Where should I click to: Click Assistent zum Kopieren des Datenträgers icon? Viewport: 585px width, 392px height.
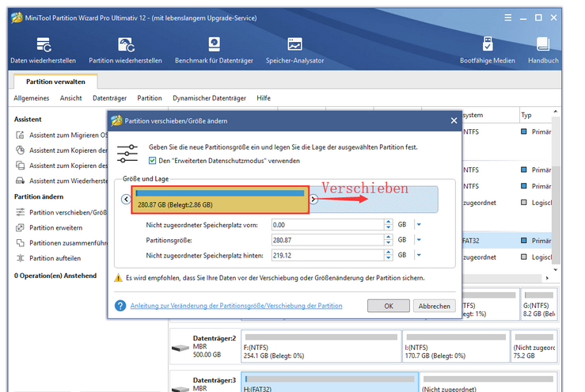click(20, 166)
